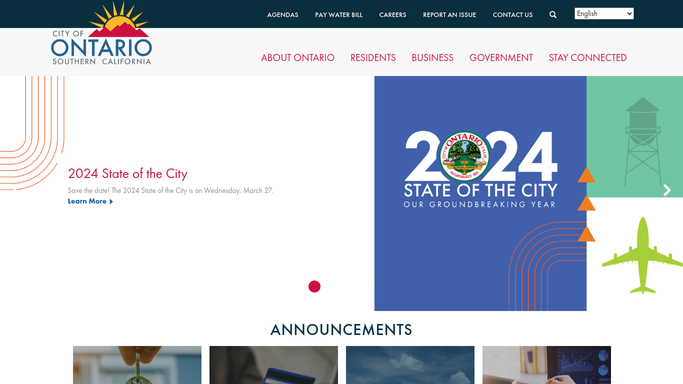Open the Residents menu item
This screenshot has width=683, height=384.
point(373,57)
